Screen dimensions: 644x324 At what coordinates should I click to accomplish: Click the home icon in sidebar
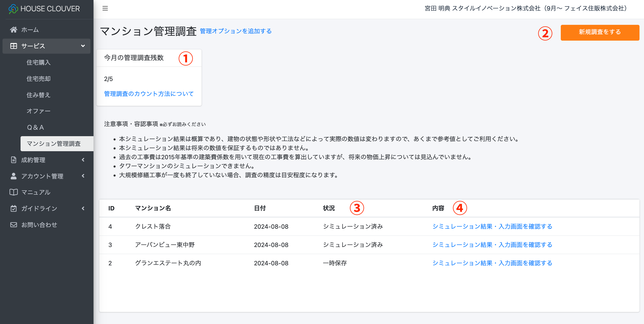coord(14,30)
